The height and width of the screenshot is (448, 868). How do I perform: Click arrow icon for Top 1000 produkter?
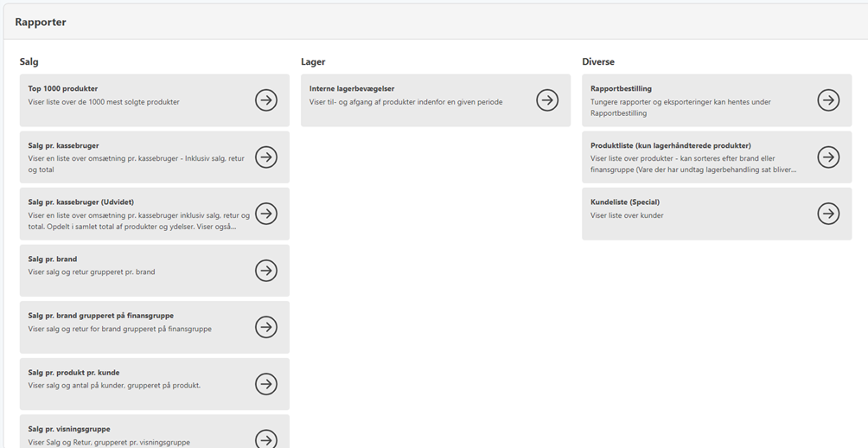click(x=266, y=100)
